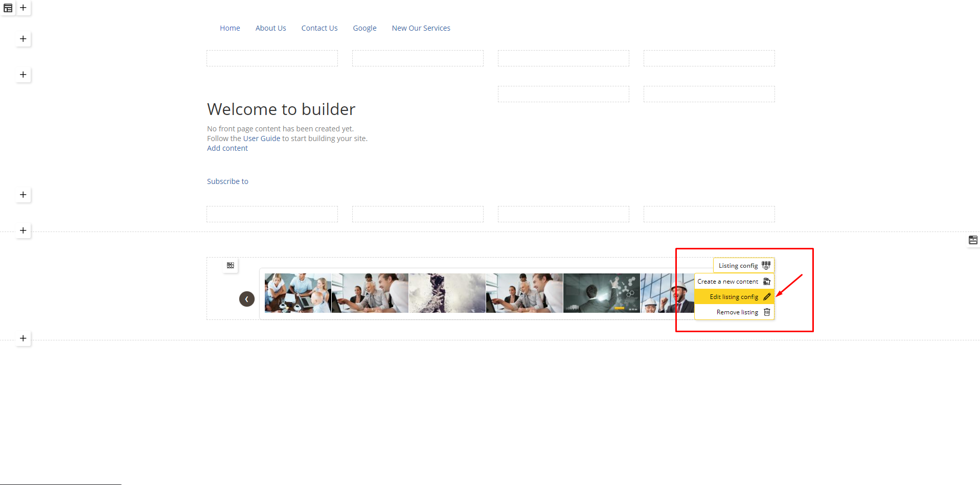980x485 pixels.
Task: Click the Add content link
Action: click(x=227, y=148)
